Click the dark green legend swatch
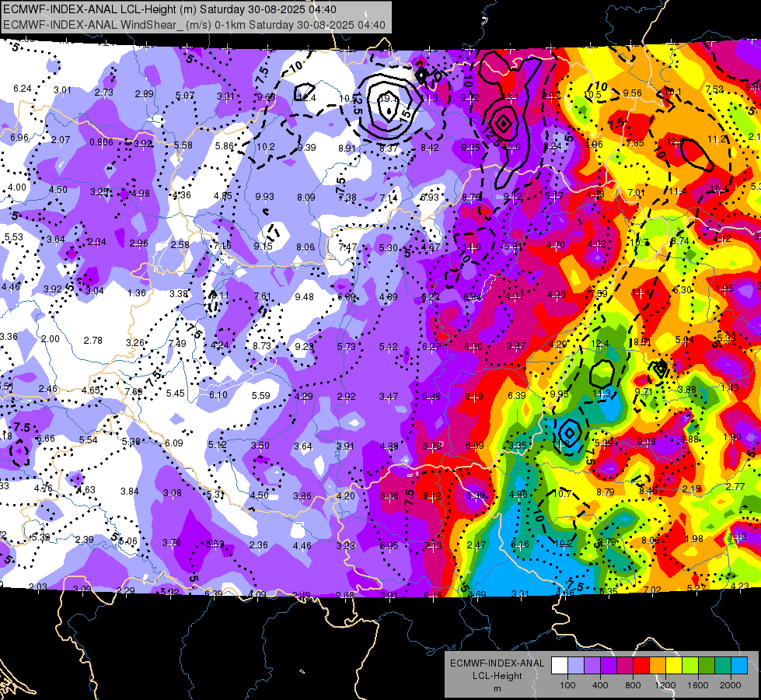The height and width of the screenshot is (700, 761). pyautogui.click(x=706, y=666)
